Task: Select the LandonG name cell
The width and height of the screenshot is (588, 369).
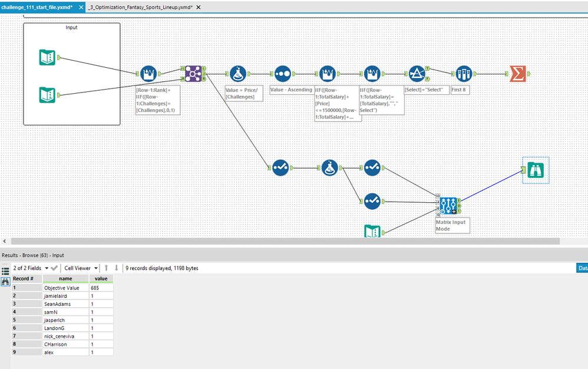Action: [x=65, y=328]
